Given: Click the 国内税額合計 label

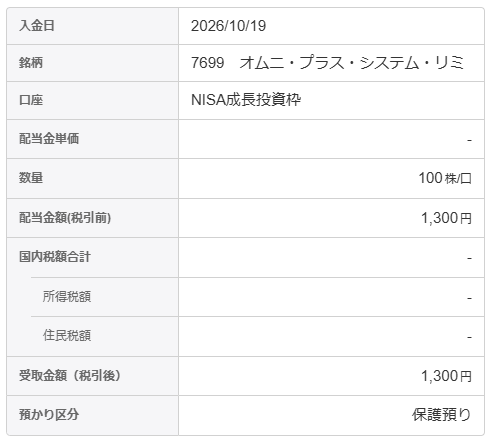Looking at the screenshot, I should pos(55,257).
